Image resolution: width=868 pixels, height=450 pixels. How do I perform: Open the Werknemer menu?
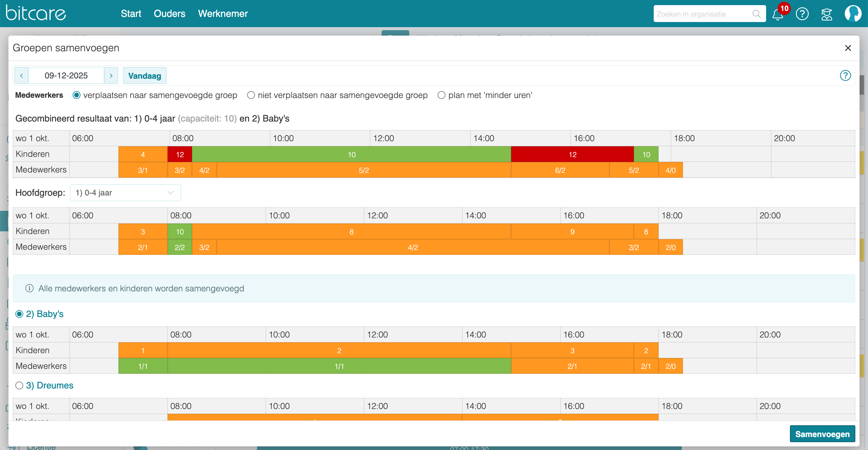(223, 14)
